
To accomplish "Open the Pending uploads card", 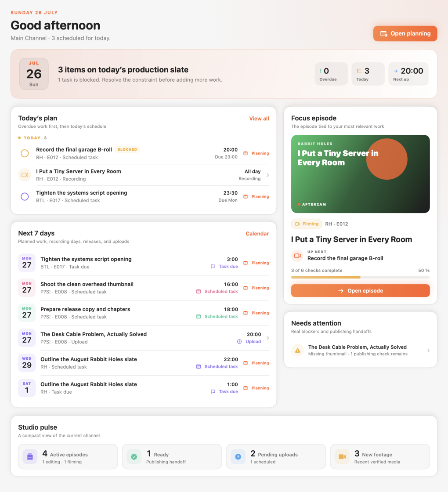I will [x=276, y=457].
